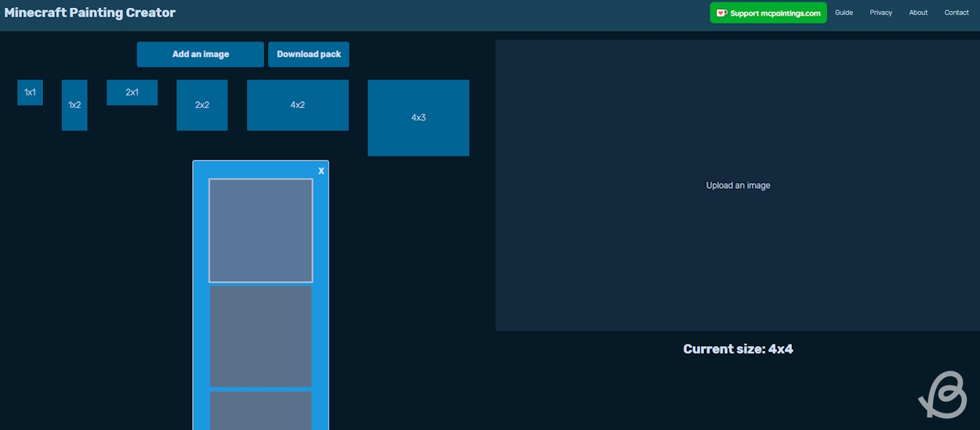Choose the 2x2 painting size
This screenshot has height=430, width=980.
pos(201,105)
